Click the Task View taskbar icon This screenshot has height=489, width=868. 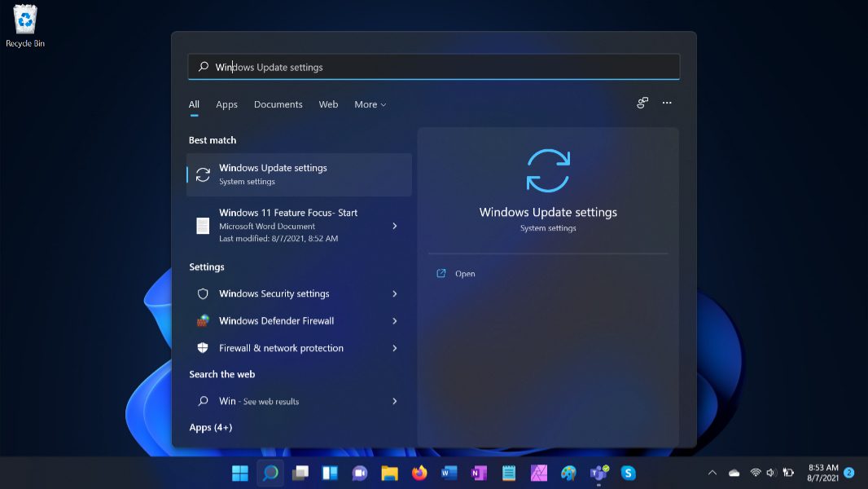click(300, 473)
